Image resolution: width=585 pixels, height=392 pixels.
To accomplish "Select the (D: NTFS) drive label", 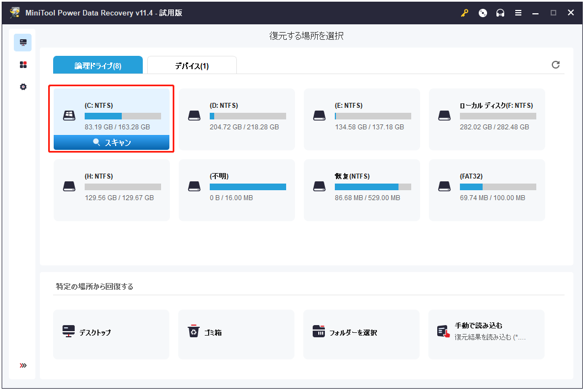I will pyautogui.click(x=224, y=106).
